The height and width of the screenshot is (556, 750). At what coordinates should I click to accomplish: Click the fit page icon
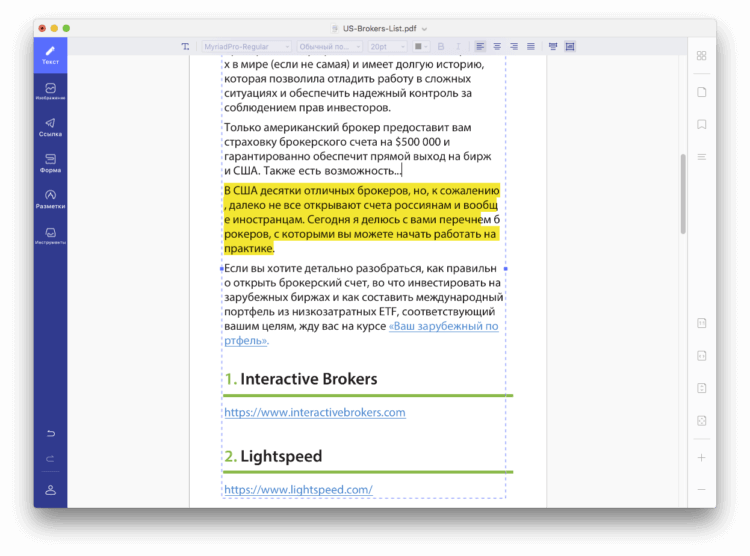tap(701, 421)
